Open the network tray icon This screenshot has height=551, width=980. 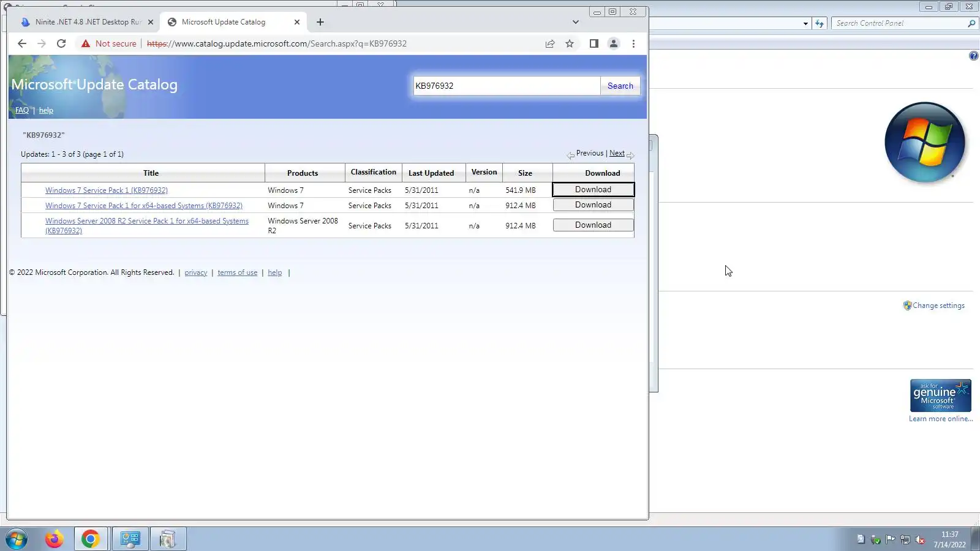pyautogui.click(x=905, y=539)
